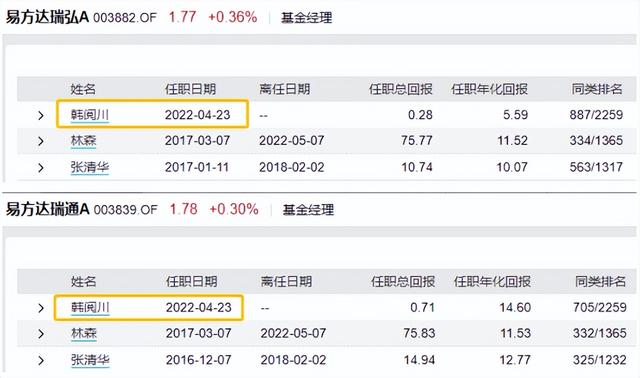Click 易方达瑞弘A fund title

47,17
